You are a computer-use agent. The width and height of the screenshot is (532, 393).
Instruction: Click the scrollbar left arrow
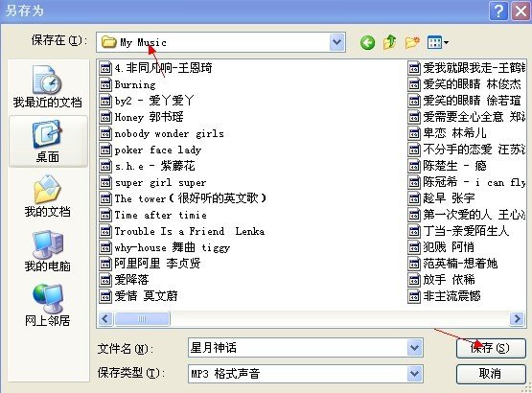(x=105, y=318)
